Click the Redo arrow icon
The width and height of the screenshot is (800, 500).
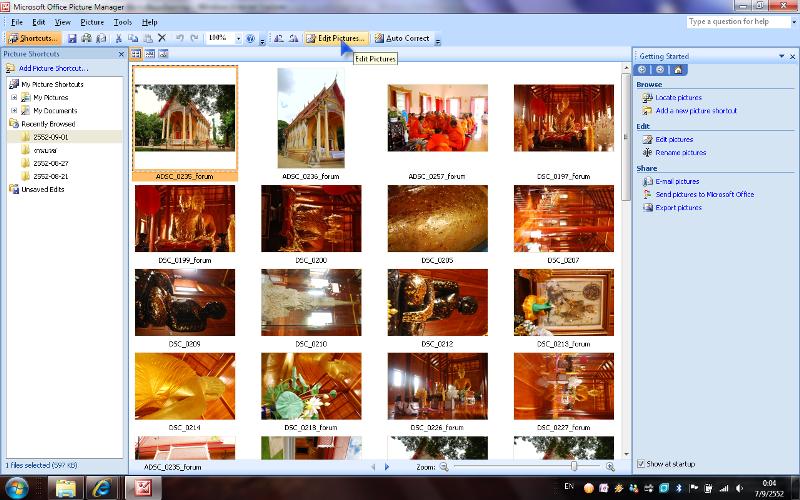[194, 38]
